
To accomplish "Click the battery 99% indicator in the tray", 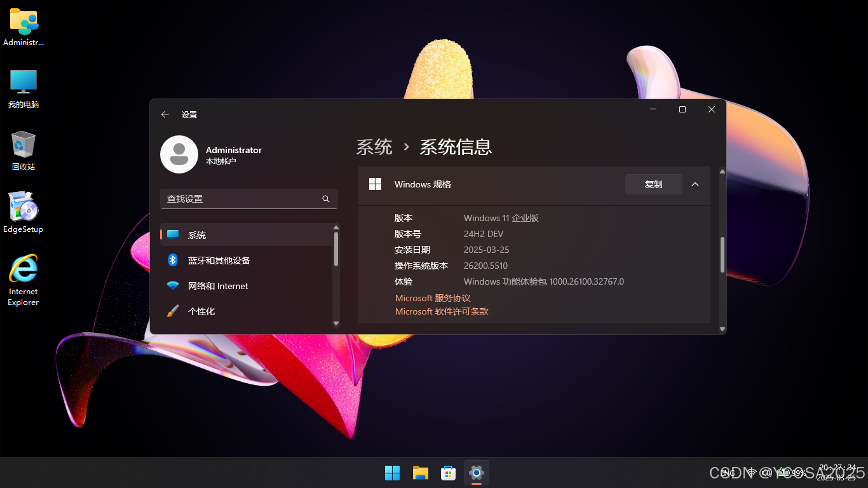I will [792, 473].
